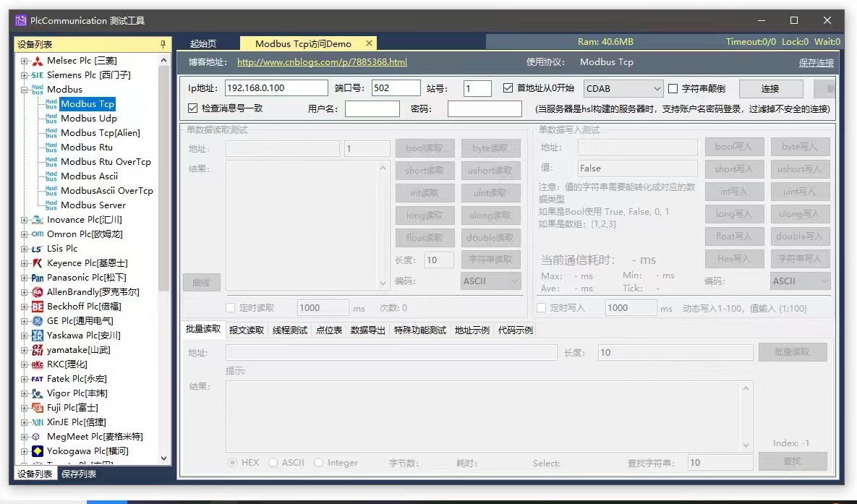Click the Omron Plc brand icon
Viewport: 857px width, 504px height.
click(37, 234)
